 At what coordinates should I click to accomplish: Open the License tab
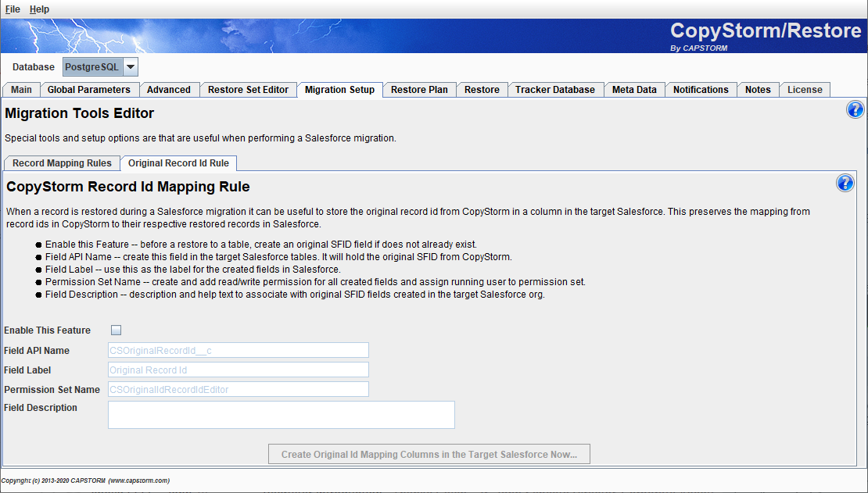pyautogui.click(x=805, y=90)
